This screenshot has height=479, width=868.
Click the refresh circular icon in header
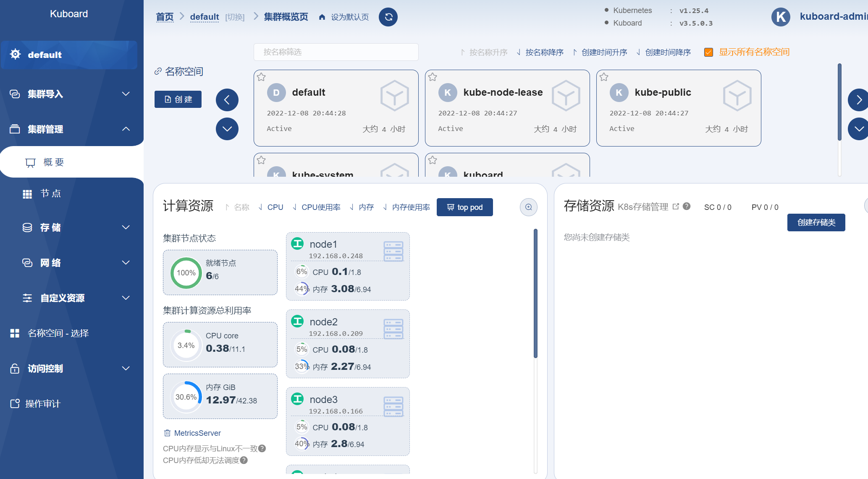388,17
